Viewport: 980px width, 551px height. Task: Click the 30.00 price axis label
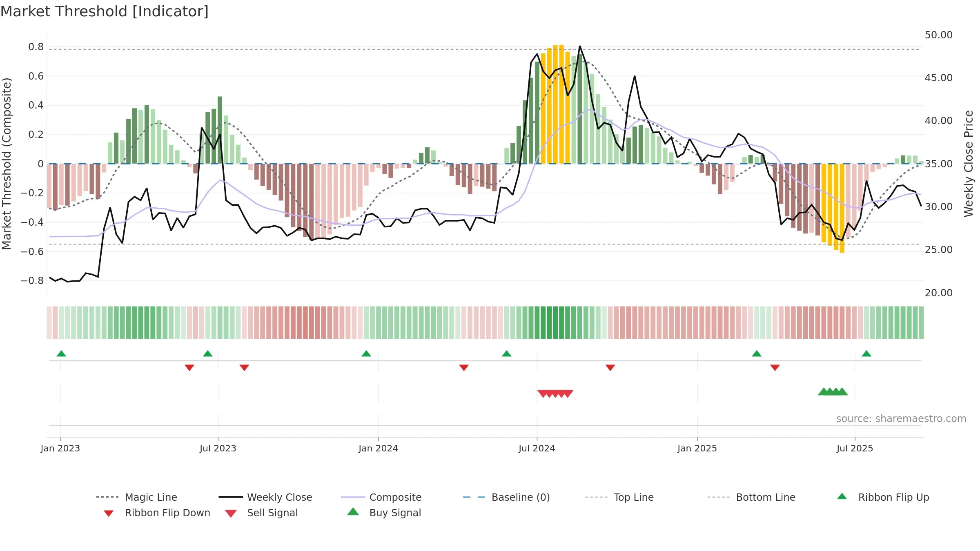(939, 207)
